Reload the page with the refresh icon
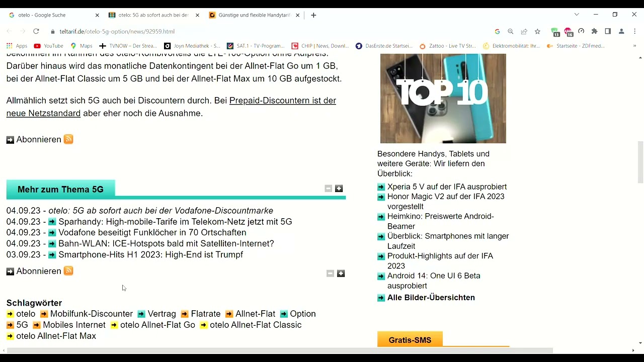Screen dimensions: 644x362 (36, 31)
